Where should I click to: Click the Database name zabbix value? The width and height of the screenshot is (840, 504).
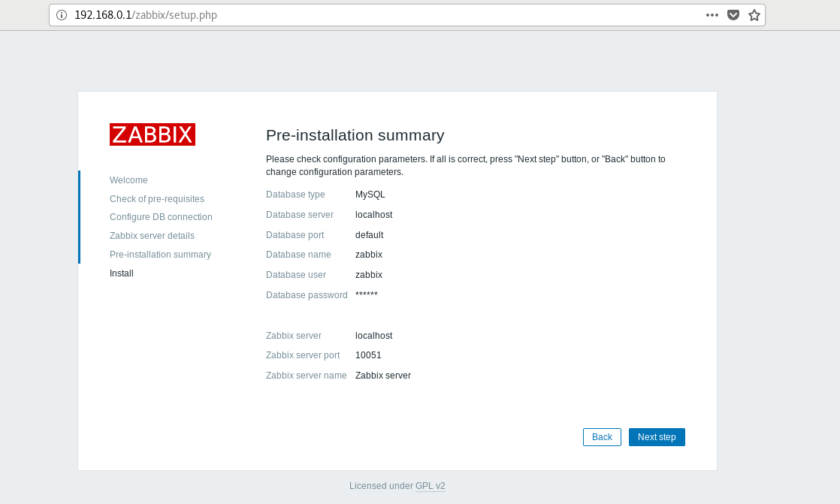[x=369, y=255]
